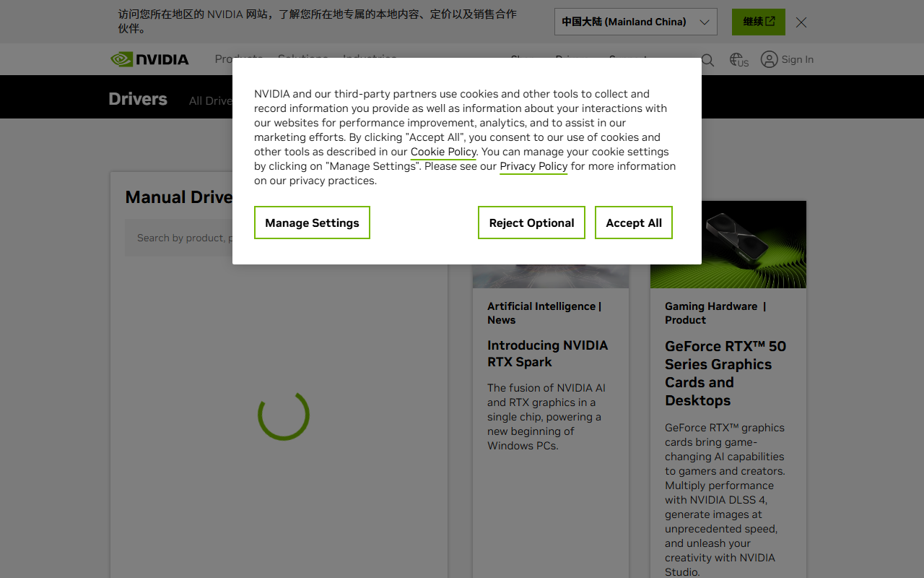Open the Products menu
924x578 pixels.
tap(238, 59)
